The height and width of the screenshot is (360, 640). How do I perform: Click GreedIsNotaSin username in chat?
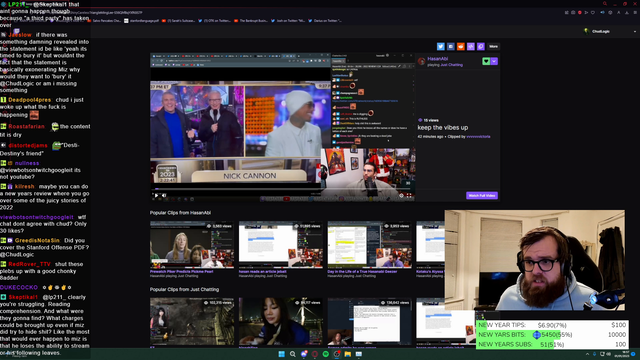(37, 240)
